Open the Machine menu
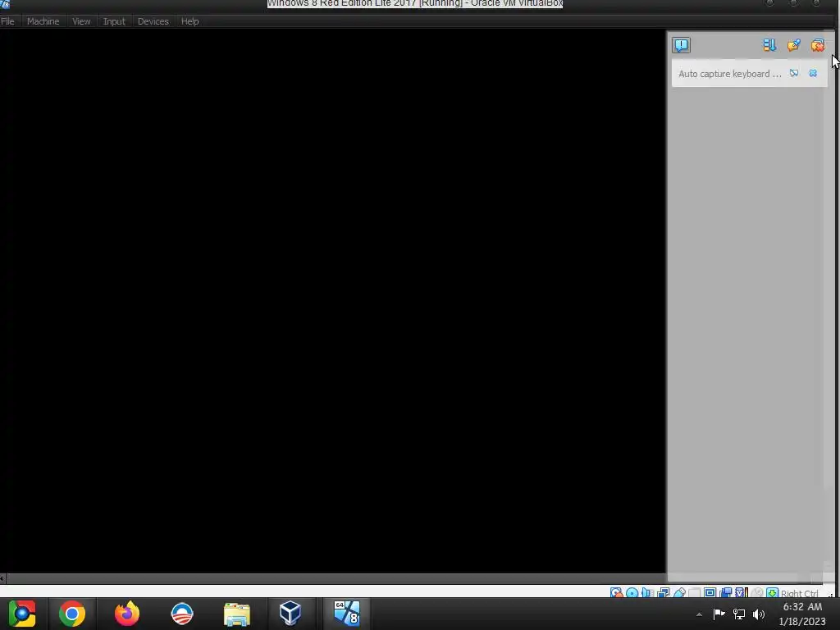 43,21
